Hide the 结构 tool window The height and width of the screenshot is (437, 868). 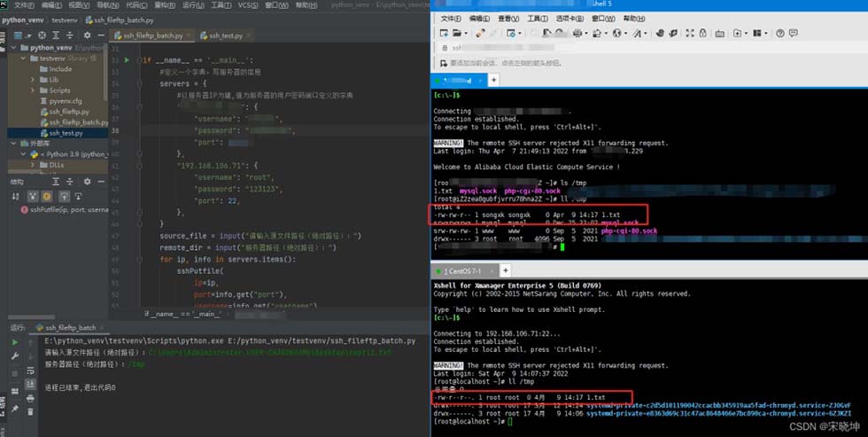[x=101, y=182]
